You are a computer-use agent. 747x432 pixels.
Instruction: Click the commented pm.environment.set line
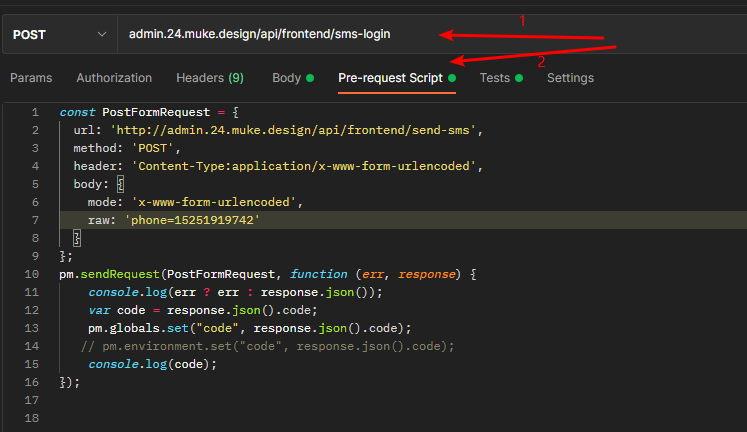point(268,346)
